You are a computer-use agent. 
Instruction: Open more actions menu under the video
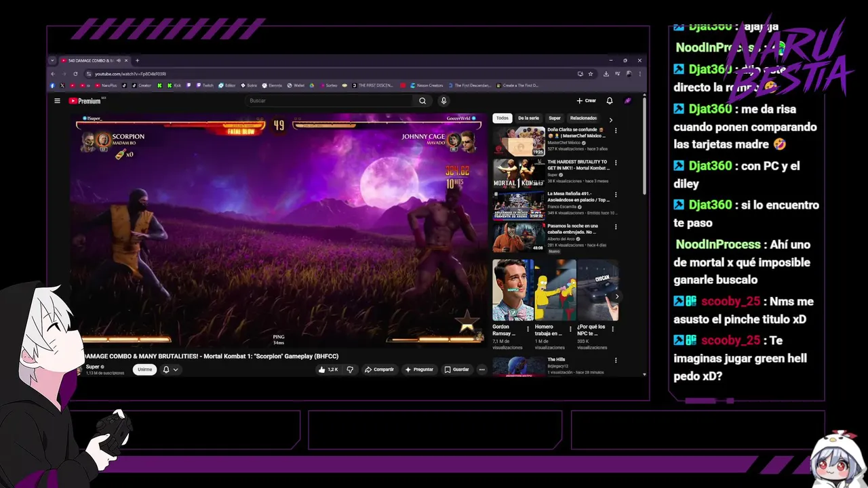(481, 369)
